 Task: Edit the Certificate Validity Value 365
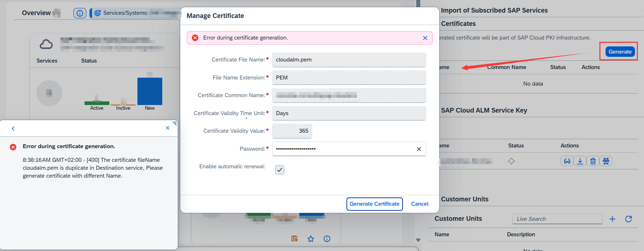[292, 131]
